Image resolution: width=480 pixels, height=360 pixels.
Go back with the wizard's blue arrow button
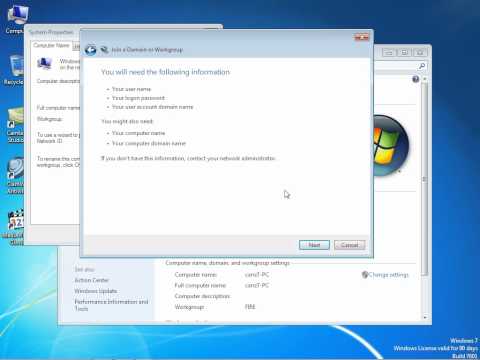[90, 50]
